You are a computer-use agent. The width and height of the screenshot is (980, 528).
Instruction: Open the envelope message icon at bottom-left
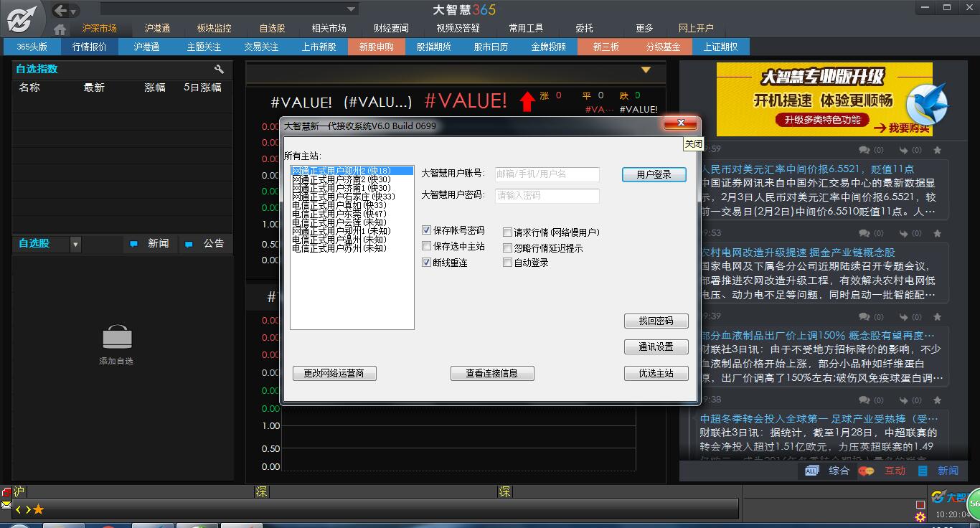6,505
